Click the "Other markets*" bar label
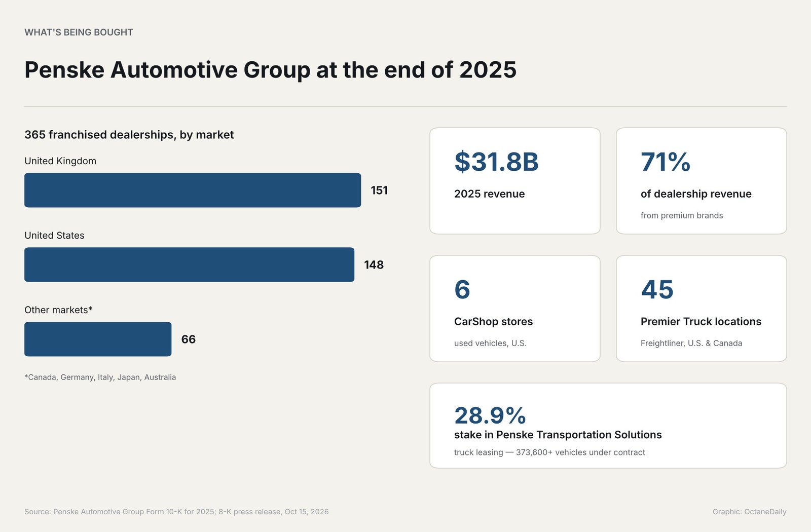The width and height of the screenshot is (811, 532). [x=58, y=310]
